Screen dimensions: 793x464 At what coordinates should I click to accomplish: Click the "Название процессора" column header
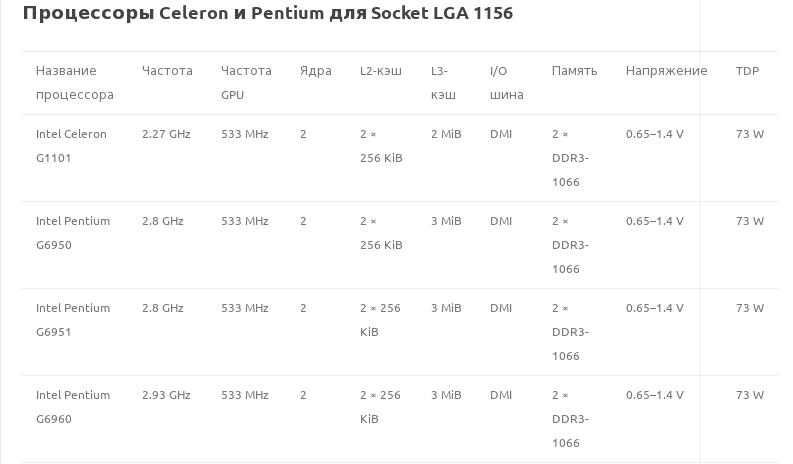(x=74, y=83)
